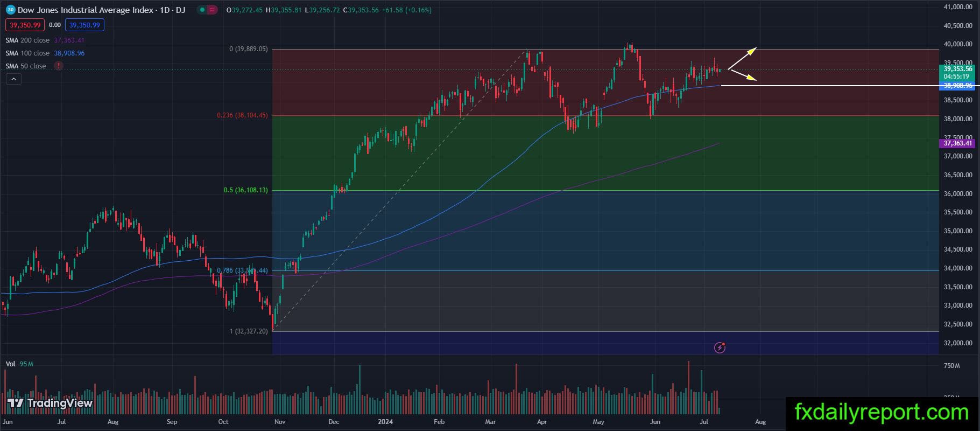
Task: Click the 0.00 spread value
Action: [54, 25]
